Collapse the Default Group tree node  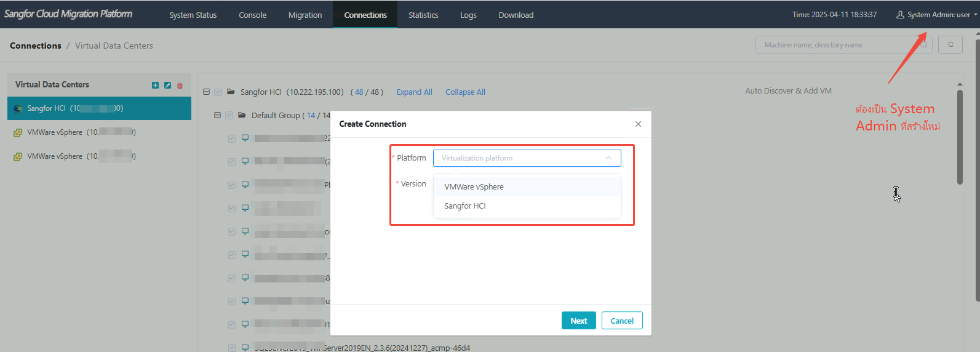(217, 115)
